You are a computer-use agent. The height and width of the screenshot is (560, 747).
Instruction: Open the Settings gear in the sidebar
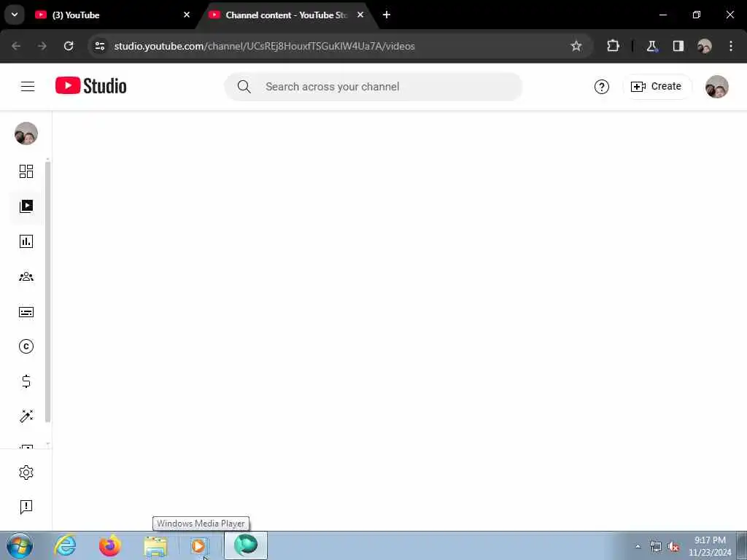pyautogui.click(x=26, y=472)
